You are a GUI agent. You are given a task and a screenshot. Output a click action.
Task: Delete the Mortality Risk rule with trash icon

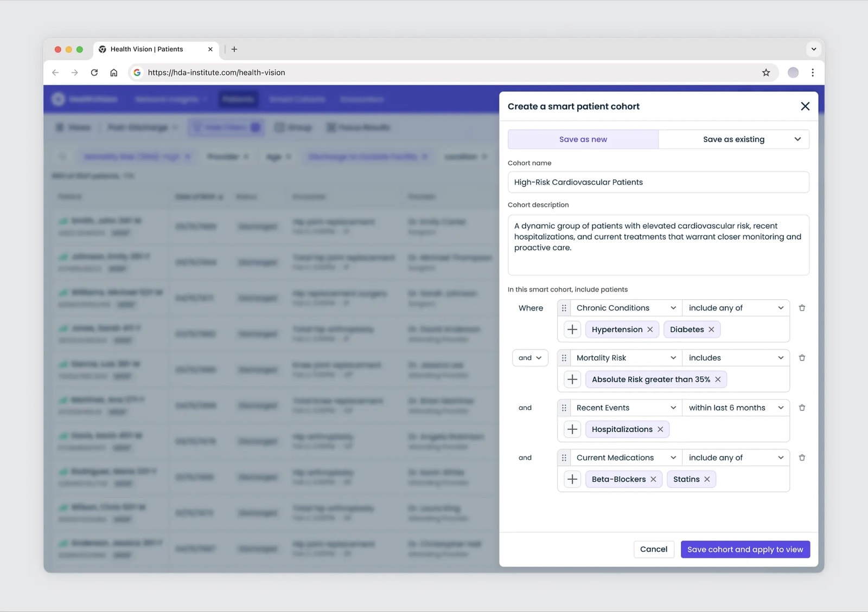click(x=802, y=358)
